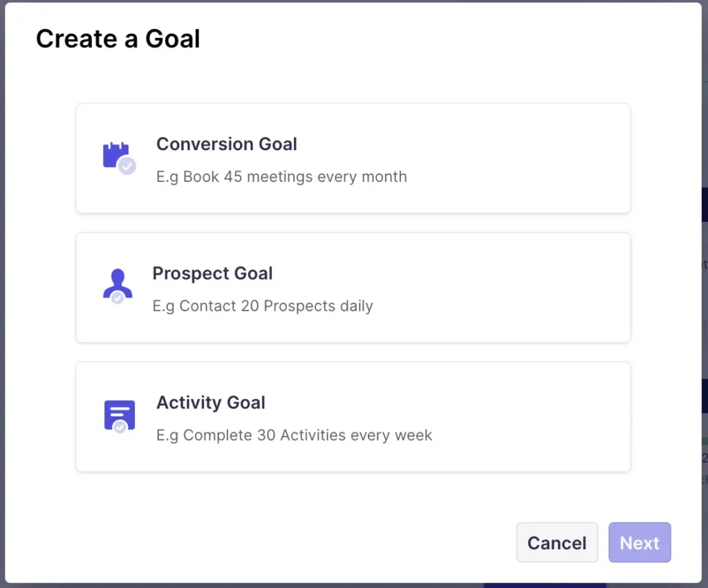Click the Activity Goal document icon
This screenshot has height=588, width=708.
119,413
